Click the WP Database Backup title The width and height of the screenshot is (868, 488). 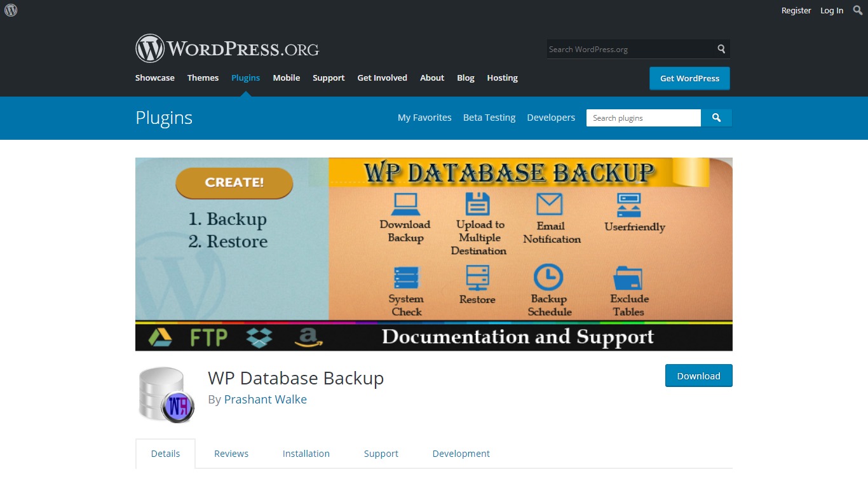(296, 378)
